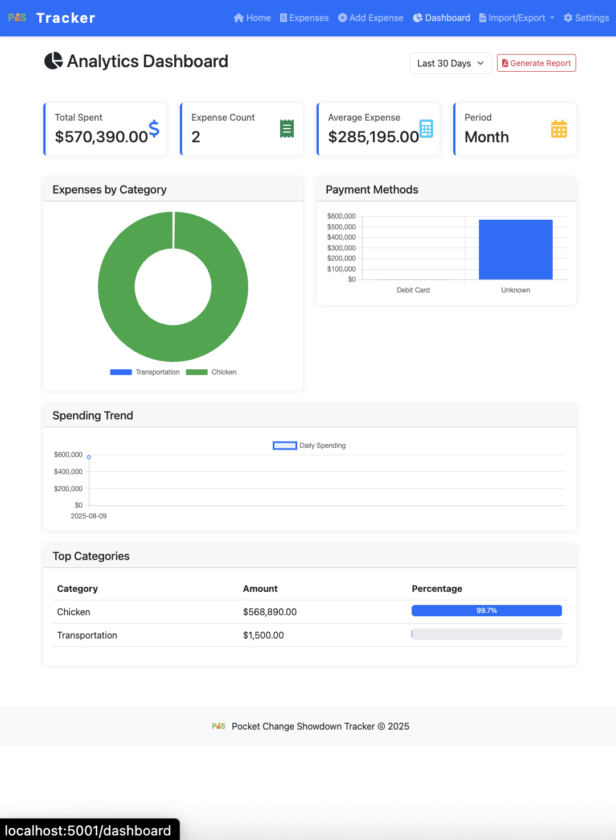Navigate to Home in the navbar
Image resolution: width=616 pixels, height=840 pixels.
(252, 18)
